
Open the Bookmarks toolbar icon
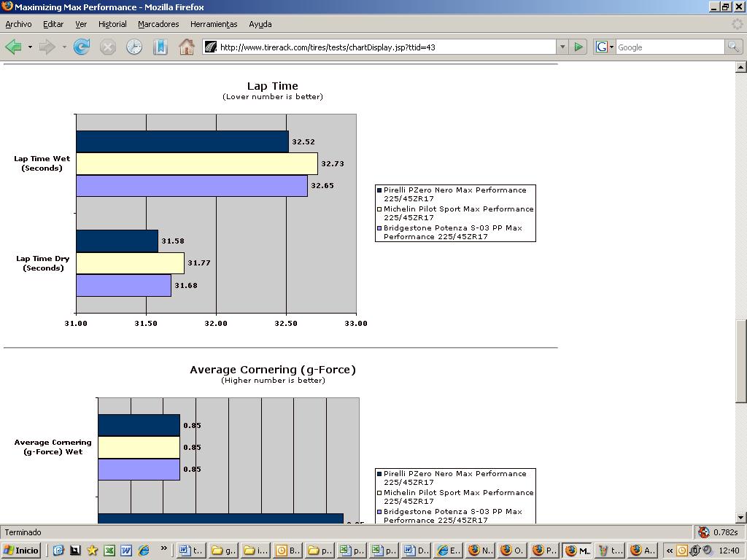[160, 47]
